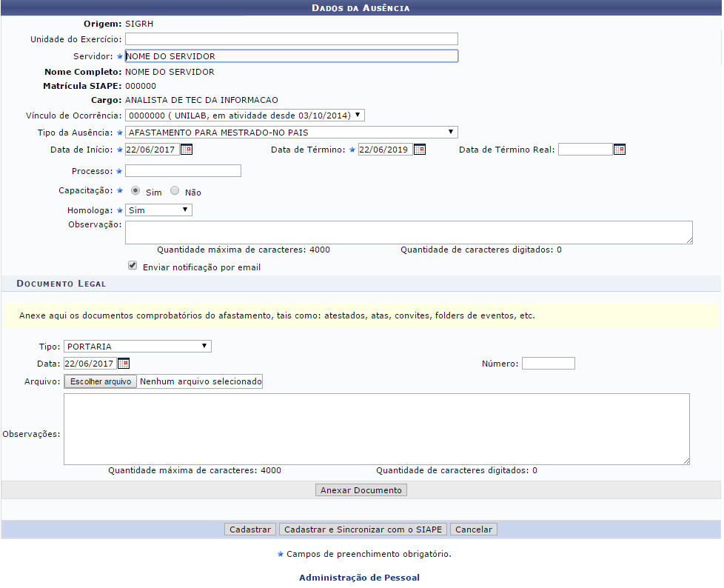
Task: Open calendar for Data de Término Real
Action: tap(620, 150)
